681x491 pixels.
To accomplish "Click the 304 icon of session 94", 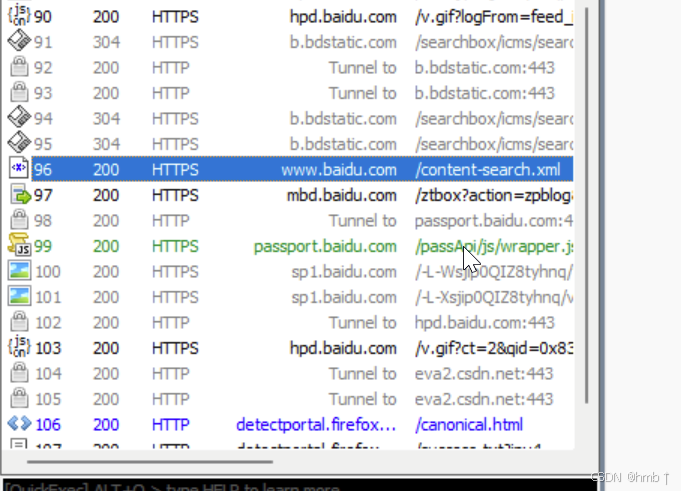I will (19, 118).
